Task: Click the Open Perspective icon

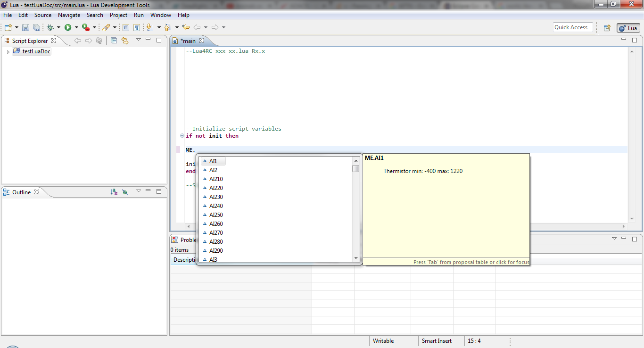Action: 607,28
